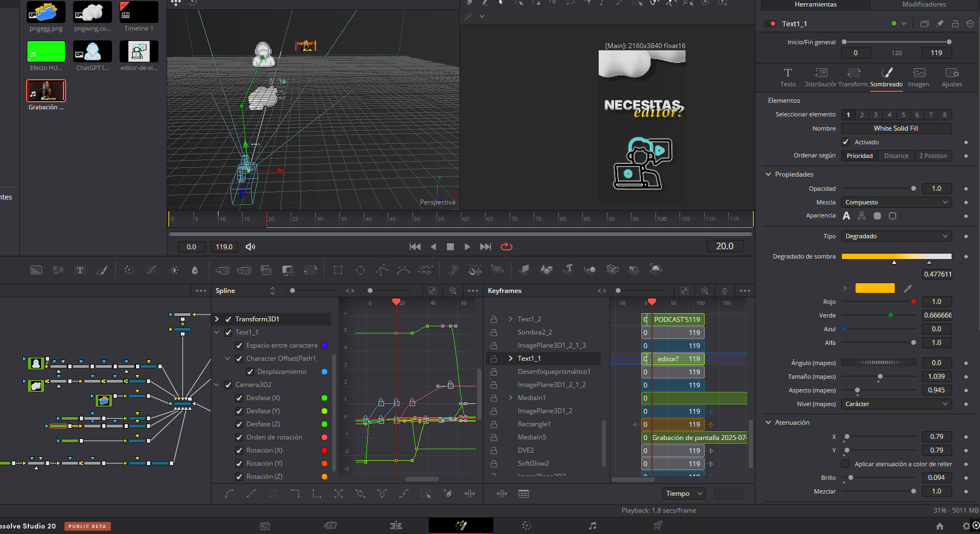Screen dimensions: 980x534
Task: Collapse the Propiedades section
Action: pyautogui.click(x=769, y=174)
